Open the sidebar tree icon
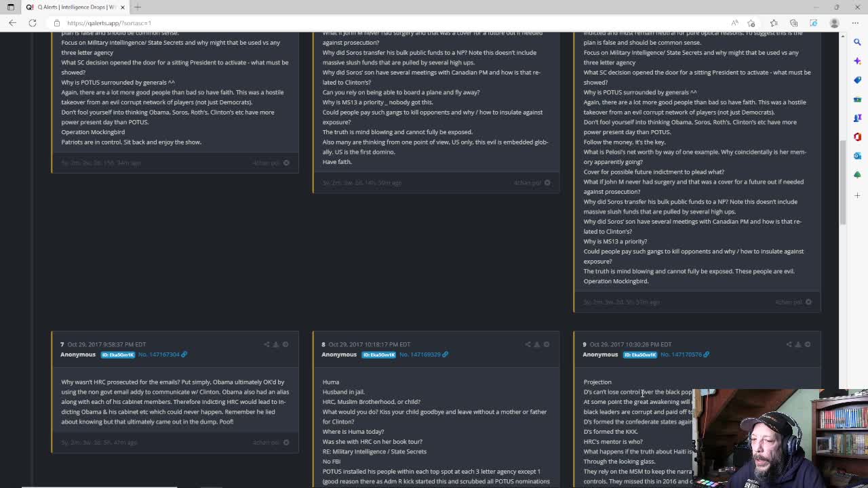The width and height of the screenshot is (868, 488). tap(857, 175)
